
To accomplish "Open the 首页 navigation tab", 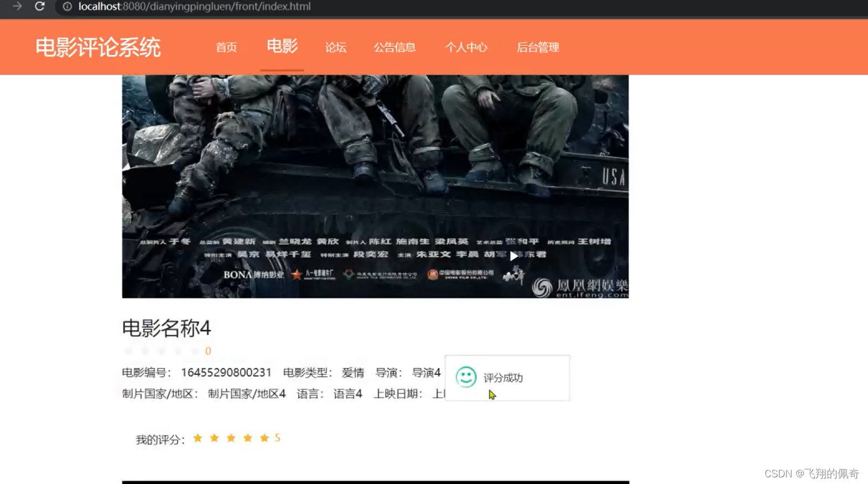I will (x=226, y=48).
